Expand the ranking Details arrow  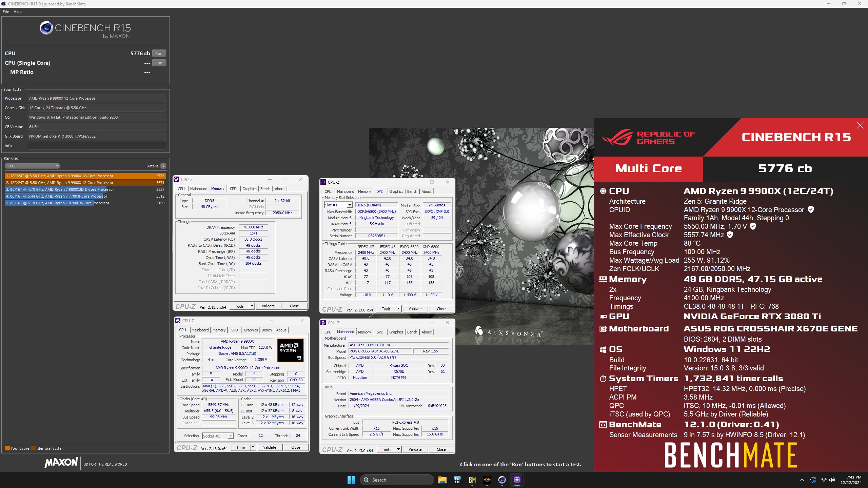pyautogui.click(x=163, y=166)
